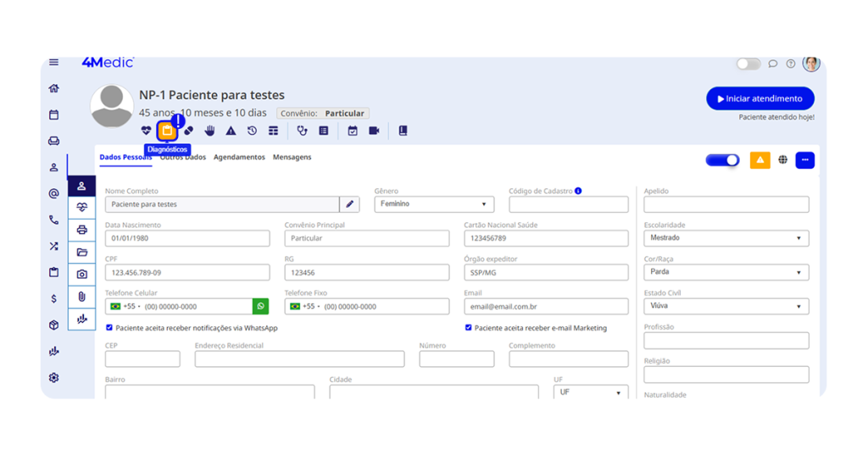868x456 pixels.
Task: Toggle the blue switch beside the warning button
Action: (722, 160)
